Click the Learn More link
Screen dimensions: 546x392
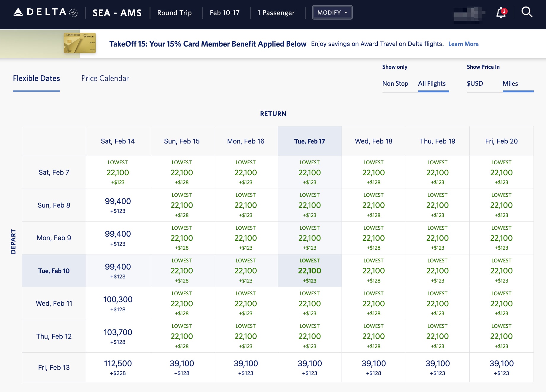[x=464, y=44]
